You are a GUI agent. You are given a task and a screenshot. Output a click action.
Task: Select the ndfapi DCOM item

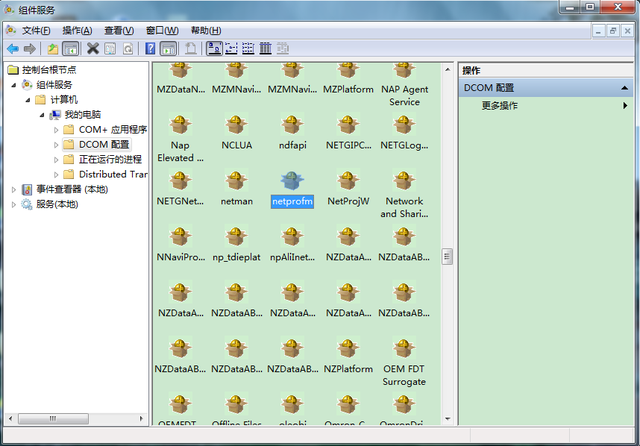coord(292,134)
